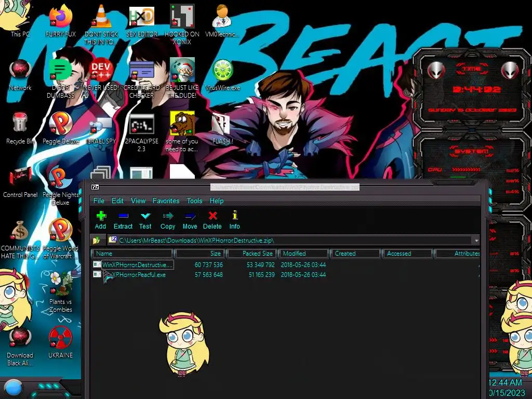Sort by Modified column header
532x399 pixels.
tap(303, 254)
